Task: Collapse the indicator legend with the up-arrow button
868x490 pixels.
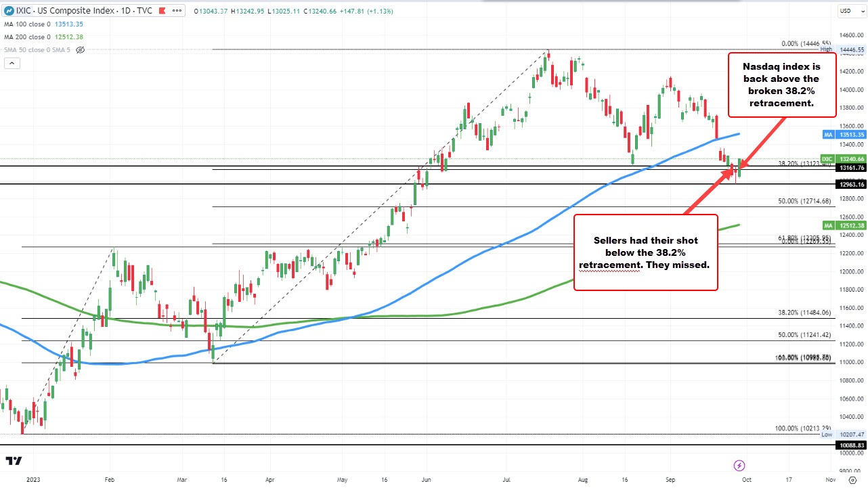Action: point(12,63)
